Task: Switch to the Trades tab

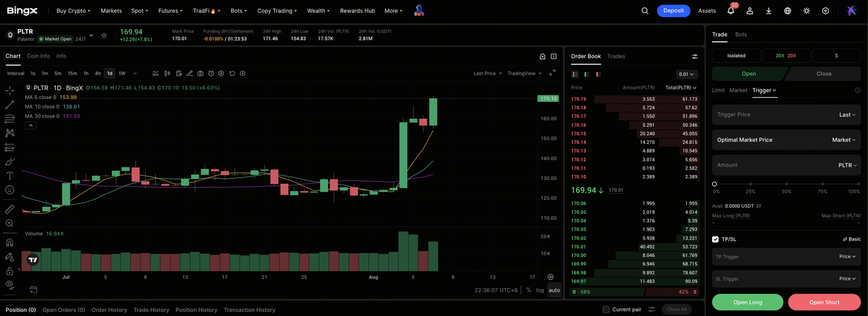Action: (616, 56)
